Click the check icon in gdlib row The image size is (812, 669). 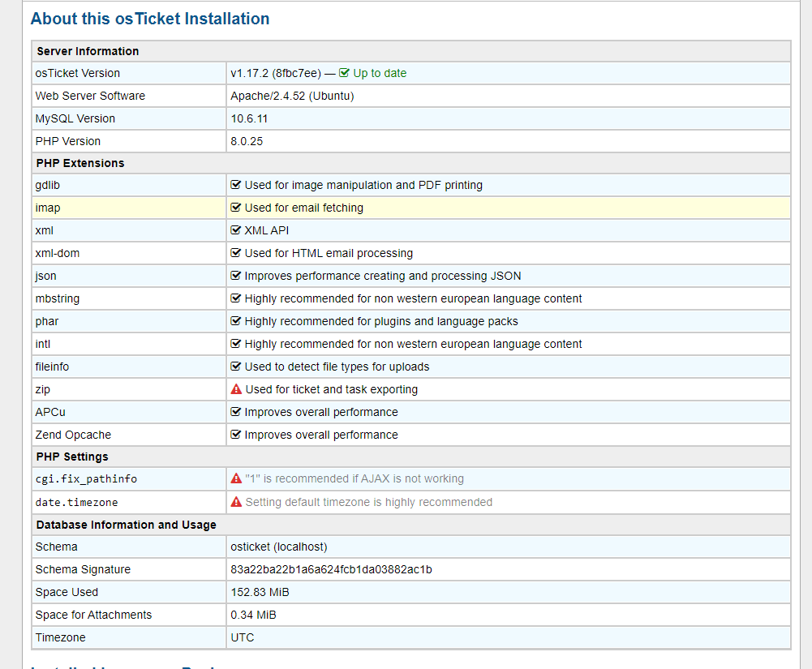click(x=236, y=185)
